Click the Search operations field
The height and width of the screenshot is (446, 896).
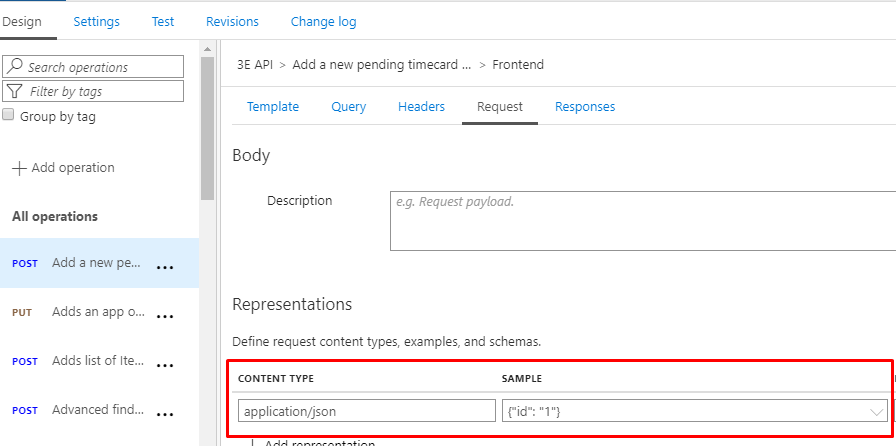coord(93,67)
